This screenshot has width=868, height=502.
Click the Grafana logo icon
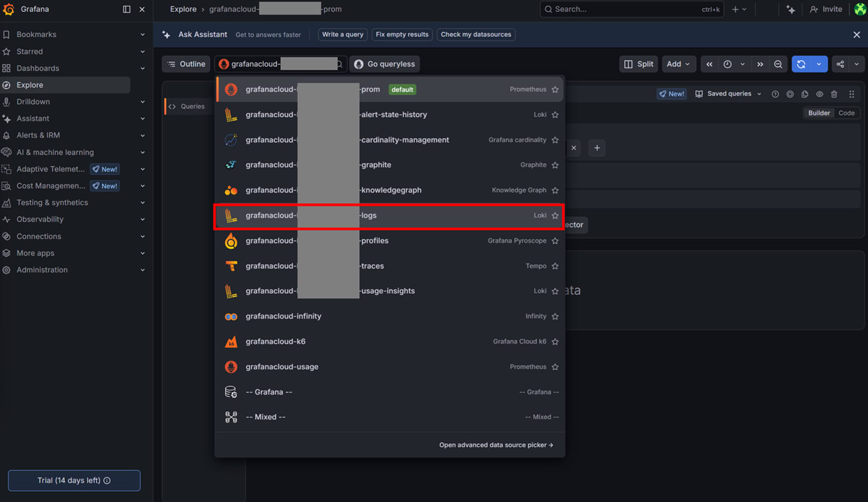click(8, 9)
